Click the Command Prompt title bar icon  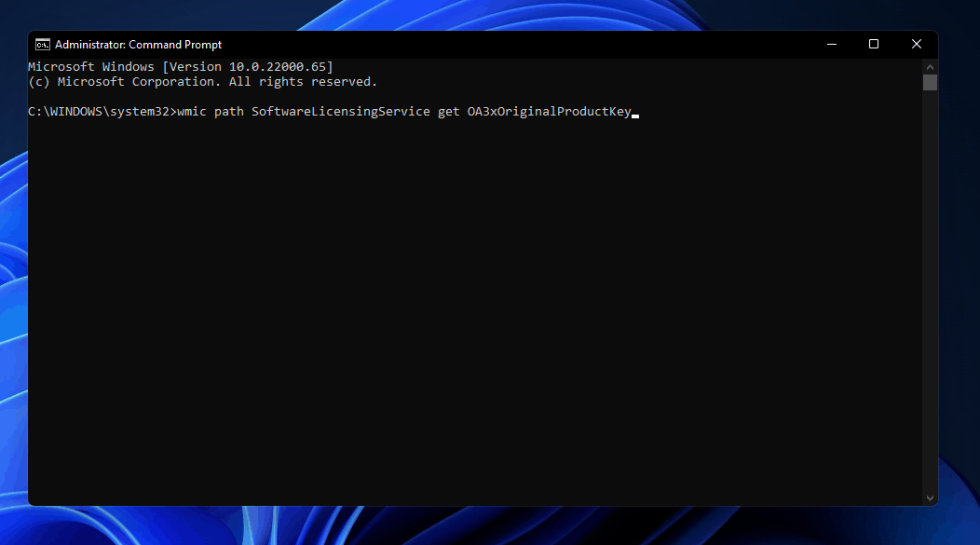coord(43,45)
